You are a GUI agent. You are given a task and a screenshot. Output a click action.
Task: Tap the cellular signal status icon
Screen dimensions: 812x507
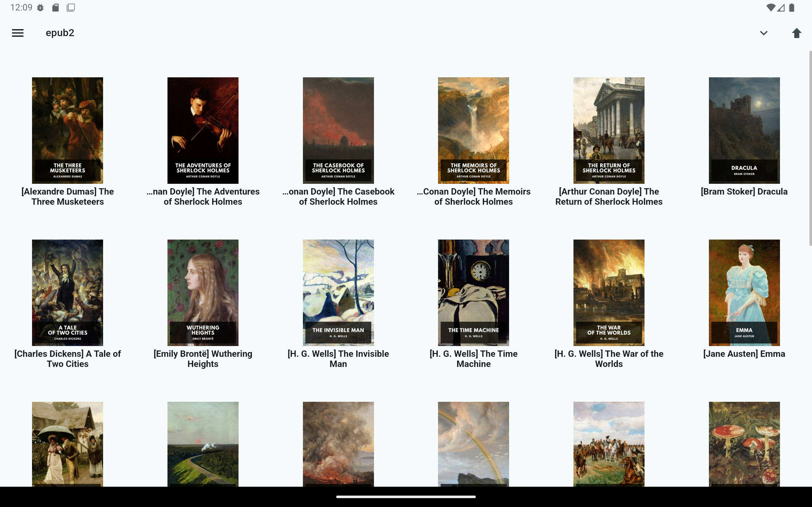tap(781, 7)
